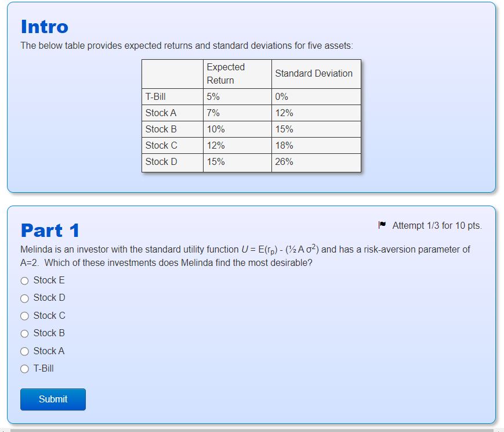Mark Stock A as the answer
This screenshot has height=432, width=504.
(x=24, y=351)
